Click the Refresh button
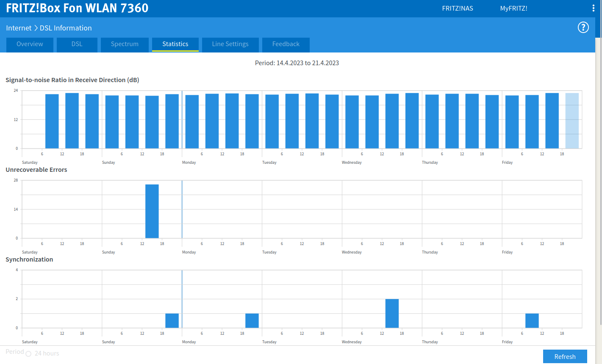Screen dimensions: 602x364 565,356
